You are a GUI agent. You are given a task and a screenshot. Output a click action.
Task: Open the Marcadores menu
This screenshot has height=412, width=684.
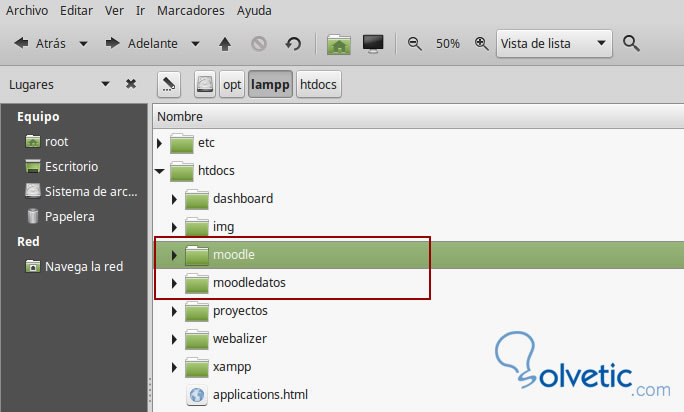point(191,10)
